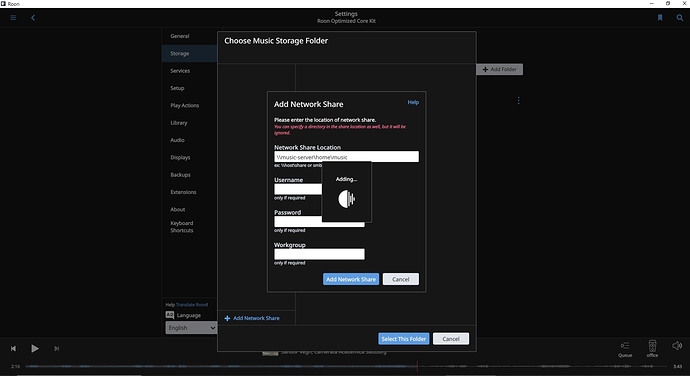
Task: Select the office zone icon
Action: pos(653,345)
